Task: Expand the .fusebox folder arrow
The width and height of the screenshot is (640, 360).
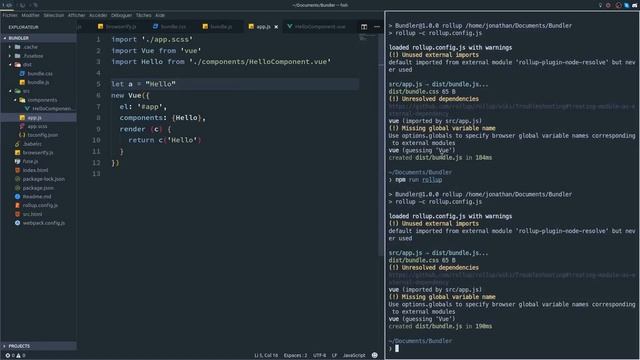Action: tap(10, 56)
